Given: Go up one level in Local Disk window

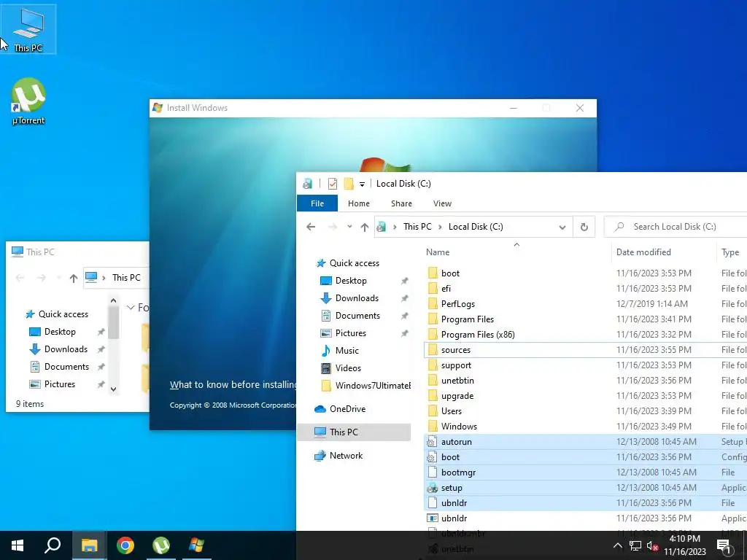Looking at the screenshot, I should (x=365, y=227).
